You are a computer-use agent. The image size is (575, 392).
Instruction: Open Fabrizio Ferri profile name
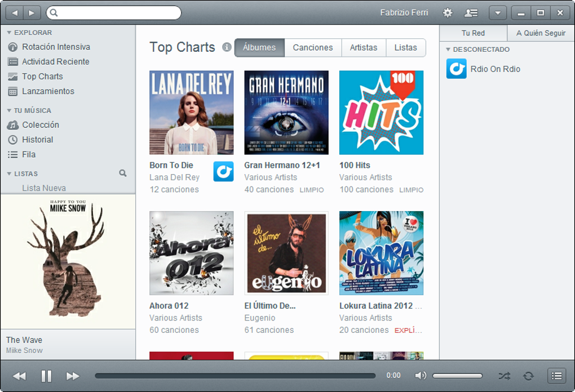(x=404, y=13)
